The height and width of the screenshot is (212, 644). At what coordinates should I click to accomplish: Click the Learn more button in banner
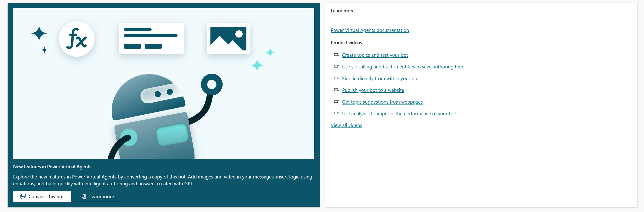coord(97,196)
